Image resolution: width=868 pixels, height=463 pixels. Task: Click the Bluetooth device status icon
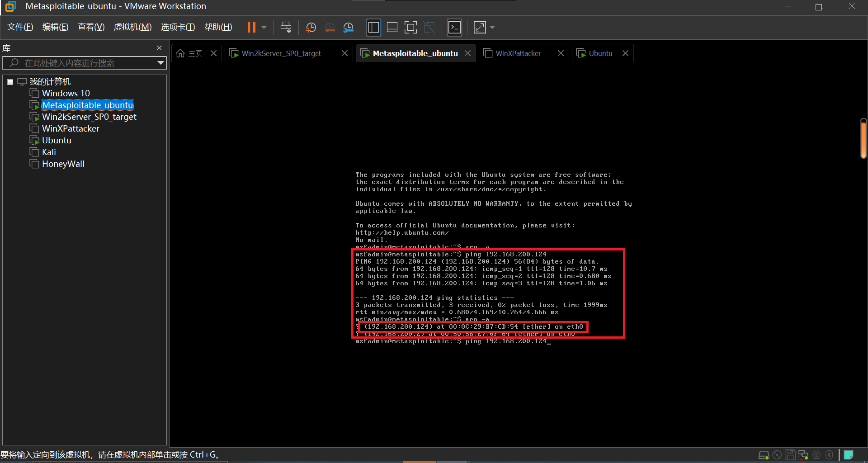point(829,455)
